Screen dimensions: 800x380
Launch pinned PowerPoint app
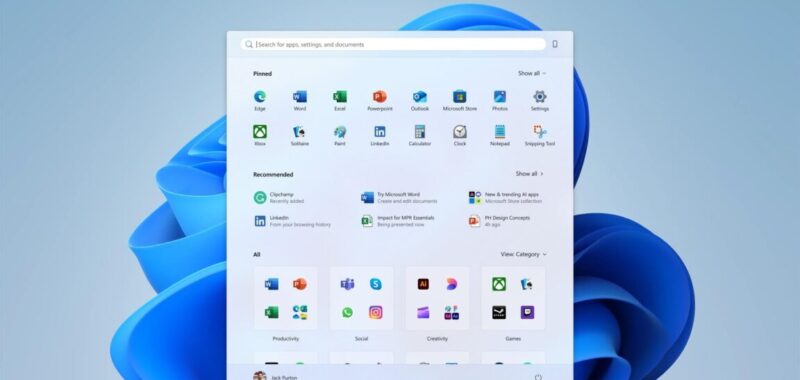[380, 100]
